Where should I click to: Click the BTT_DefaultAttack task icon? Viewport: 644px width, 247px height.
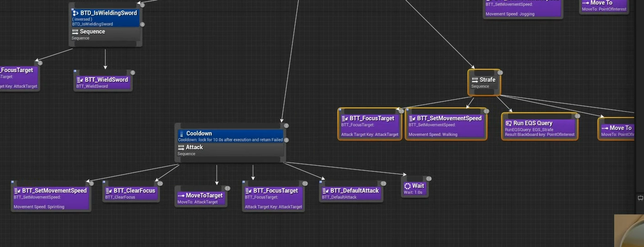tap(325, 191)
